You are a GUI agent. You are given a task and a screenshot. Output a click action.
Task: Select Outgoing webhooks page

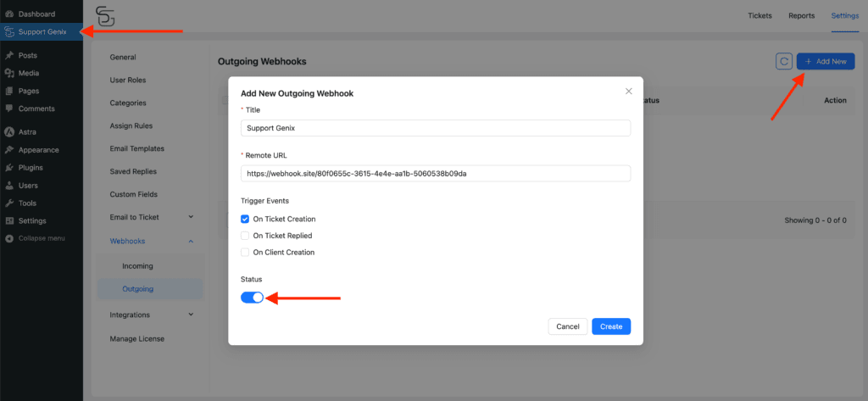138,288
